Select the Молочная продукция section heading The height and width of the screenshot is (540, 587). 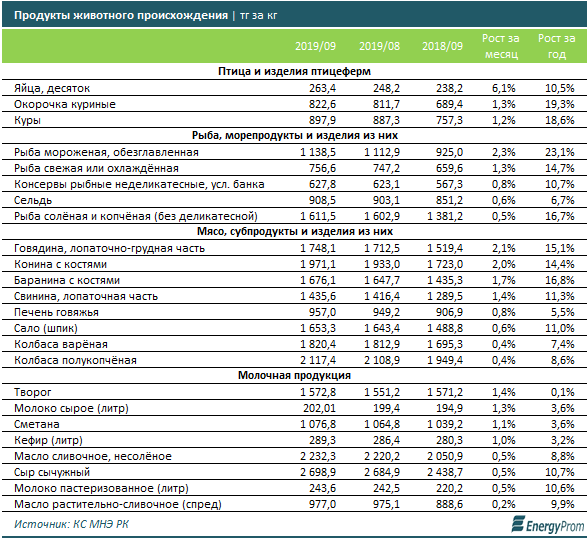point(294,375)
